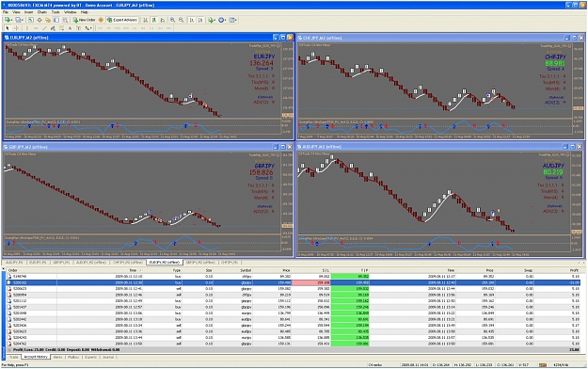Image resolution: width=588 pixels, height=369 pixels.
Task: Select the history row timed 2009.08.11 13:34
Action: coord(294,325)
